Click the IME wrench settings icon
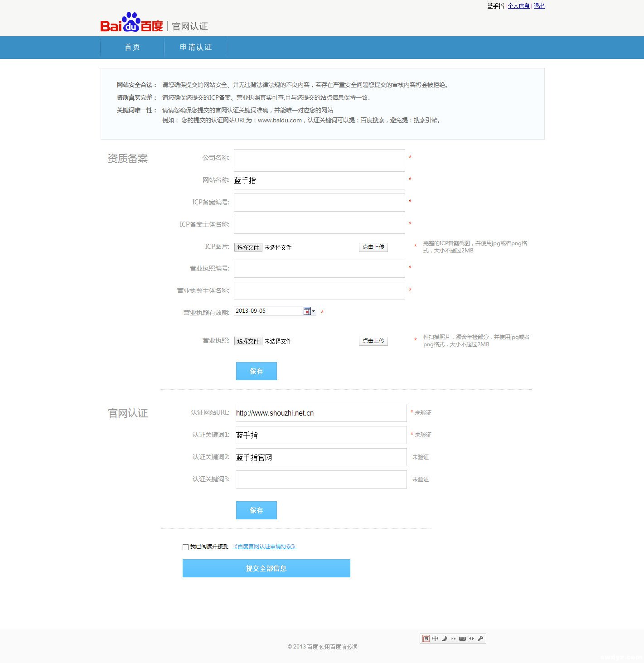This screenshot has height=663, width=644. (481, 639)
